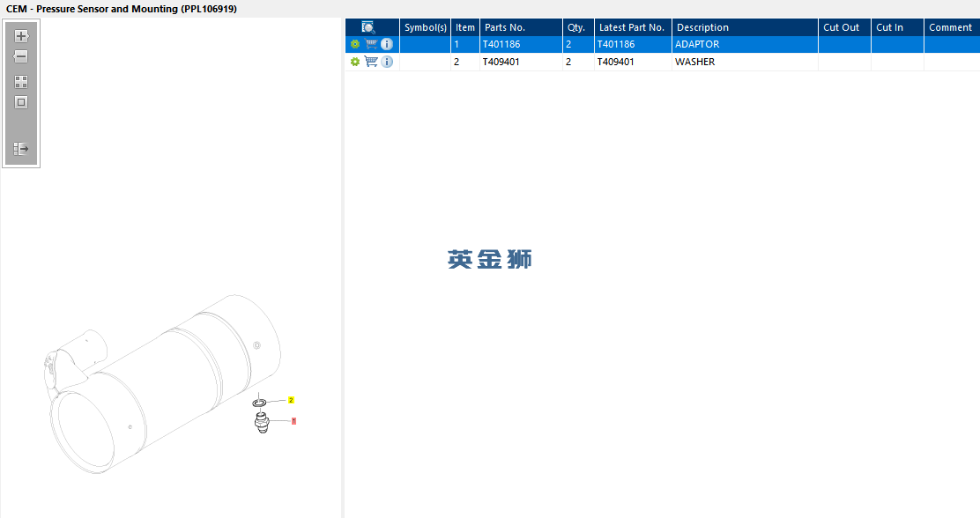Open info for ADAPTOR T401186
This screenshot has height=518, width=980.
[387, 44]
